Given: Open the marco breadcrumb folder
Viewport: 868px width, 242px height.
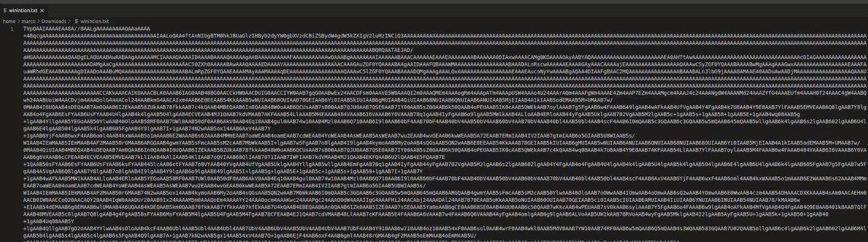Looking at the screenshot, I should (28, 22).
